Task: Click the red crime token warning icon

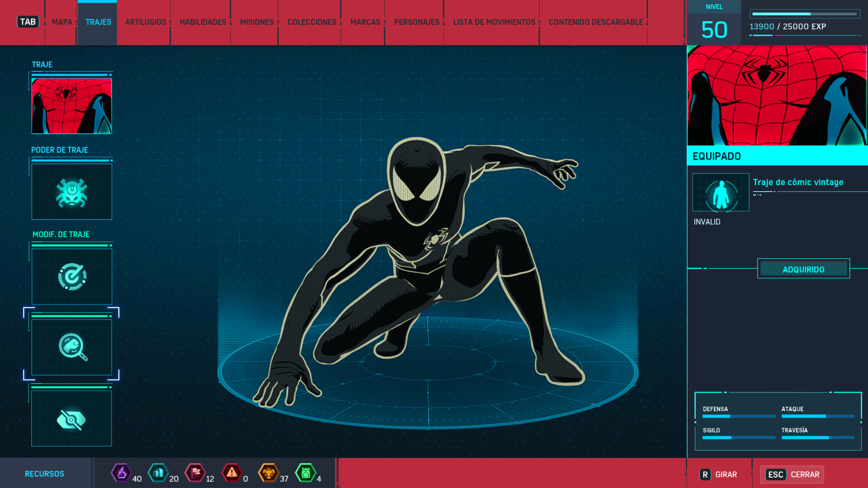Action: coord(232,473)
